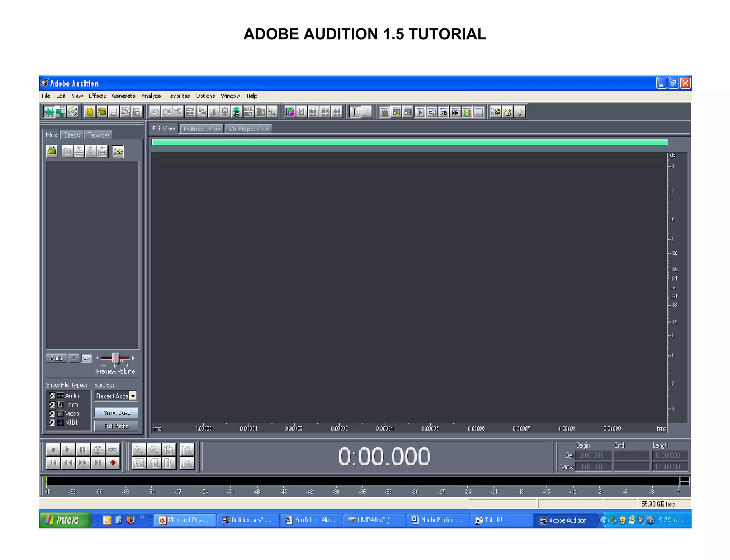
Task: Click the Full Paths button
Action: click(x=116, y=426)
